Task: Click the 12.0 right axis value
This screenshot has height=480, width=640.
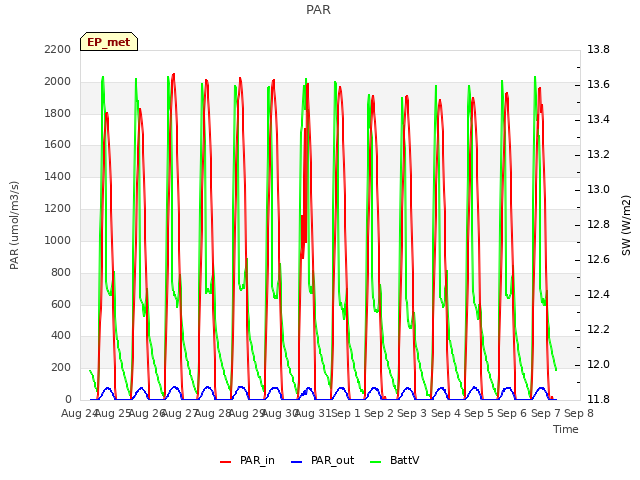Action: point(598,364)
